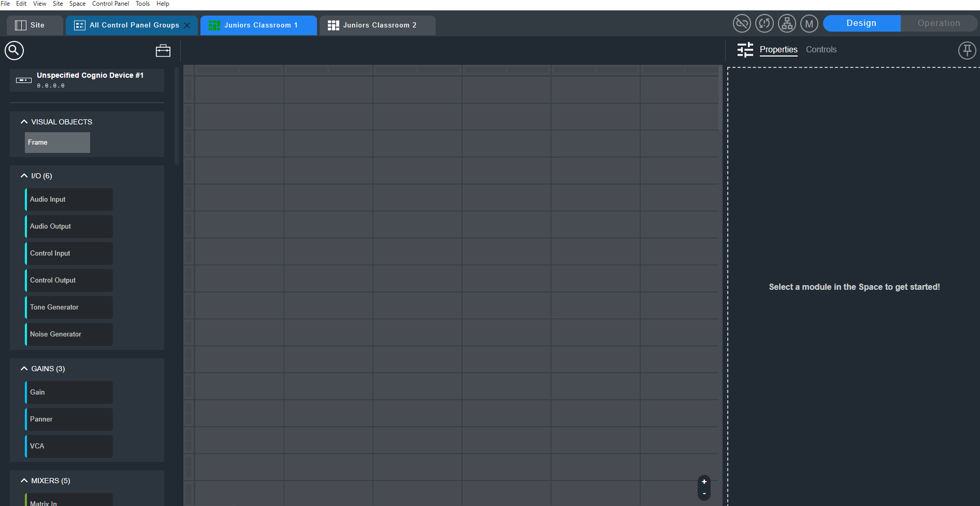Collapse the VISUAL OBJECTS section
This screenshot has width=980, height=506.
click(x=24, y=122)
